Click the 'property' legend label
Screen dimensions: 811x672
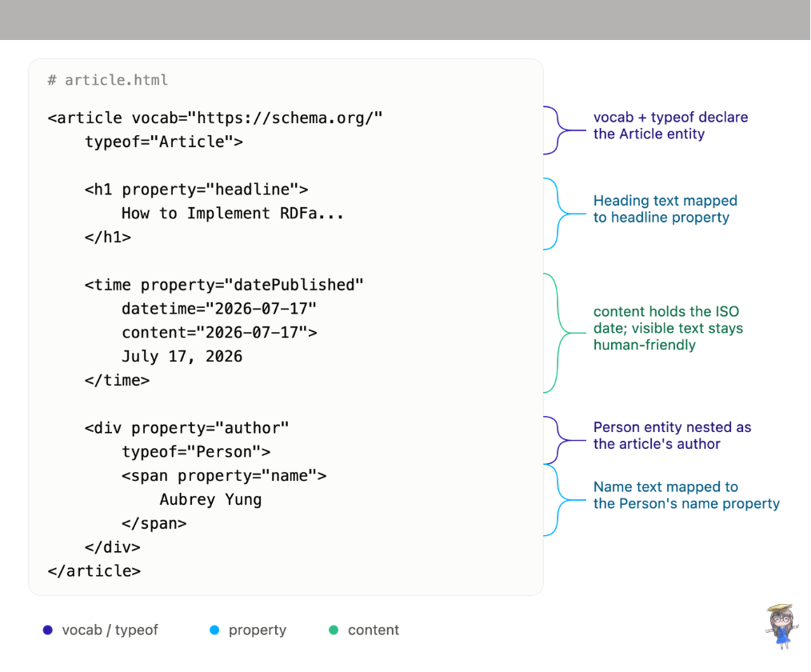pos(257,630)
